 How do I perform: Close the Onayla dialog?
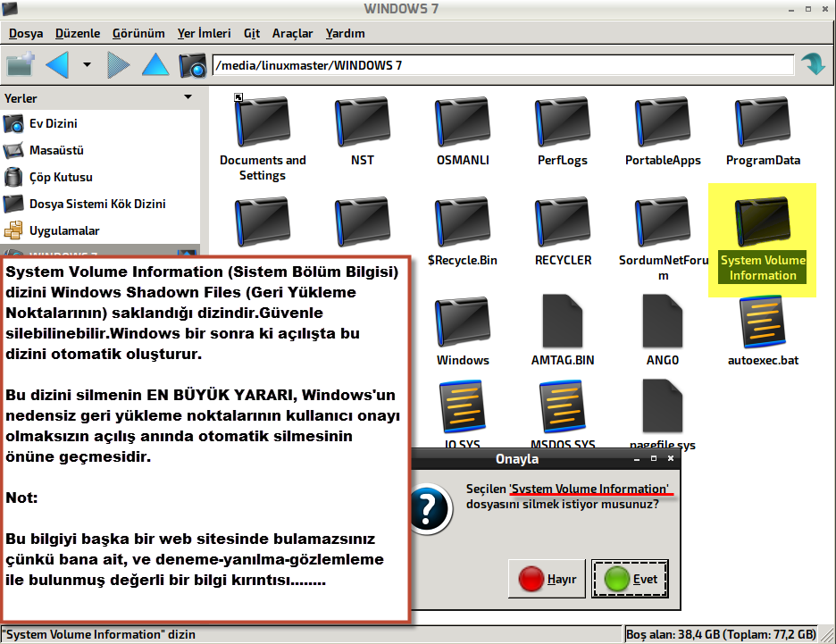pyautogui.click(x=671, y=458)
